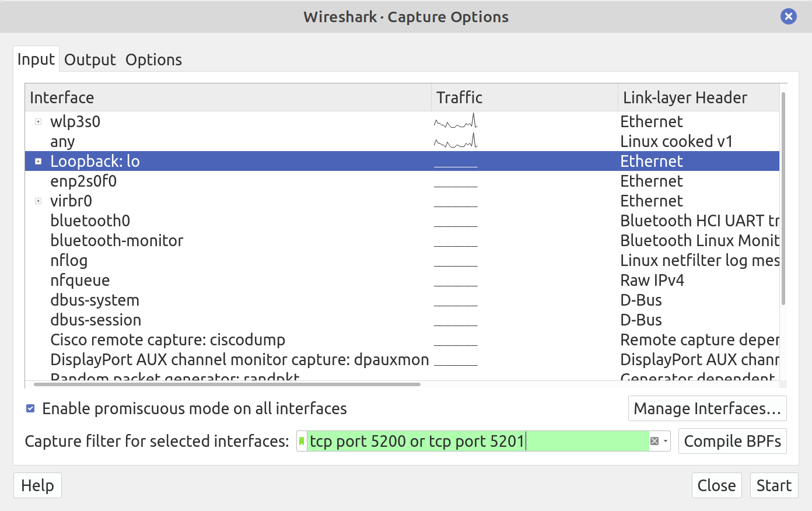
Task: Click 'Bluetooth HCI UART' link-layer cell
Action: click(699, 221)
